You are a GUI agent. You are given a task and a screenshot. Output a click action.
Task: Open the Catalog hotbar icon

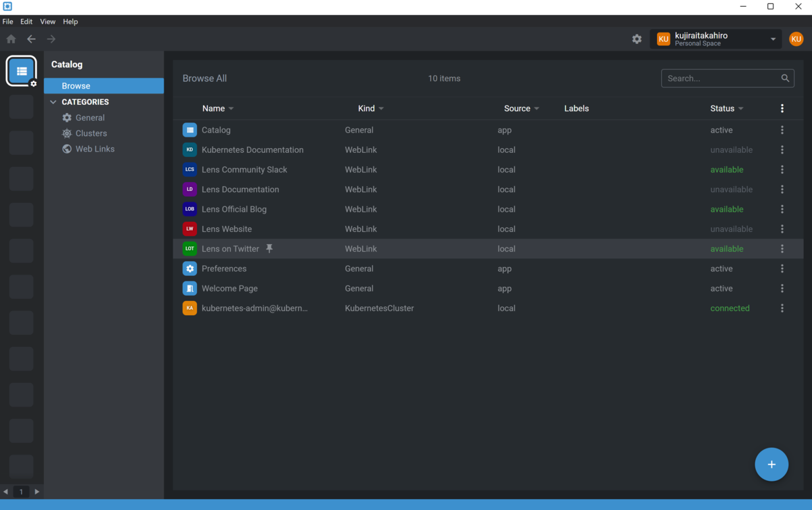click(22, 71)
